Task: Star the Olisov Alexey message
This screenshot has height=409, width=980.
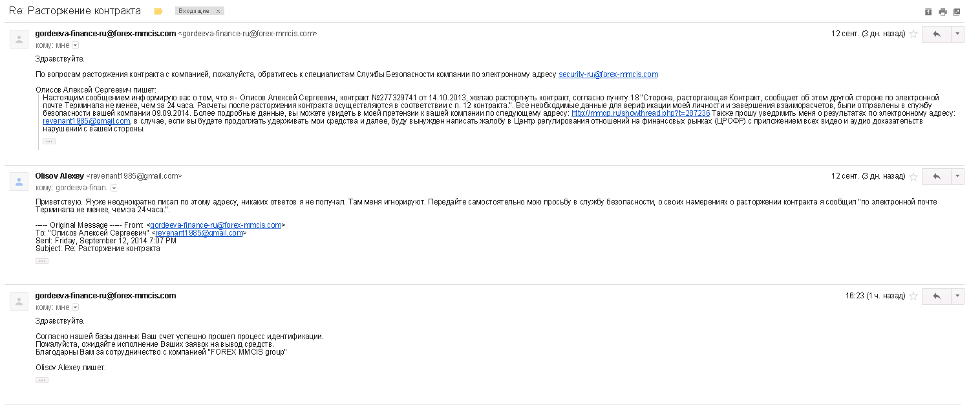Action: pyautogui.click(x=913, y=177)
